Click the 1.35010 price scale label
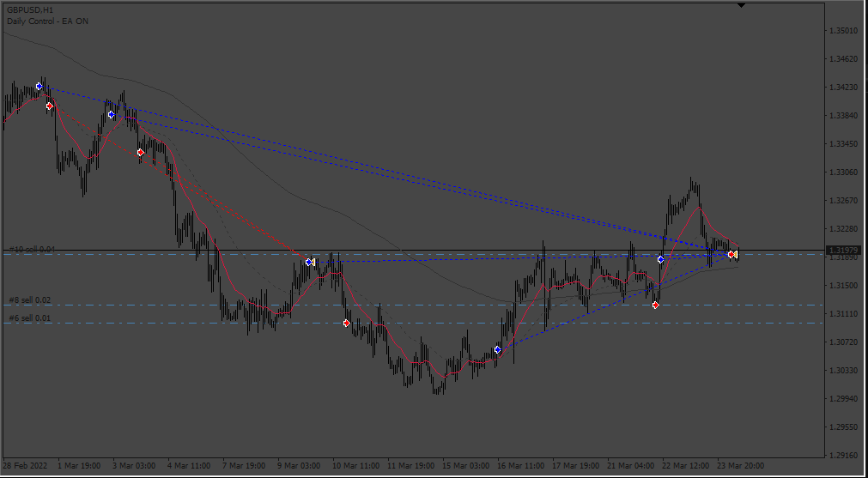 point(844,32)
